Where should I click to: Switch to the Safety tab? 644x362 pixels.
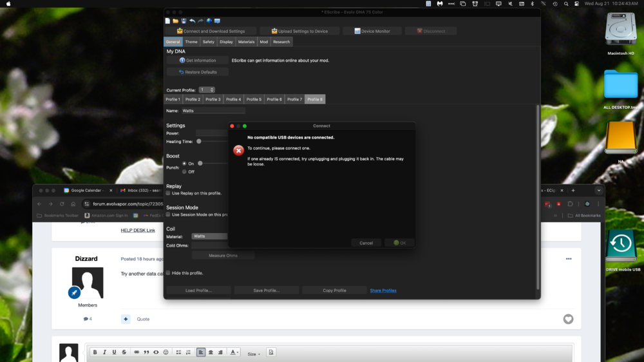coord(208,42)
